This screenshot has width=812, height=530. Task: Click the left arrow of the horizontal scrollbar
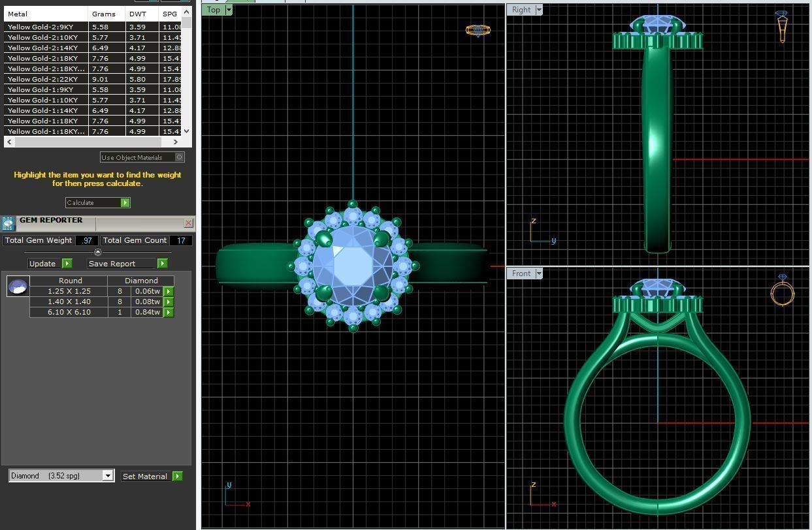8,142
